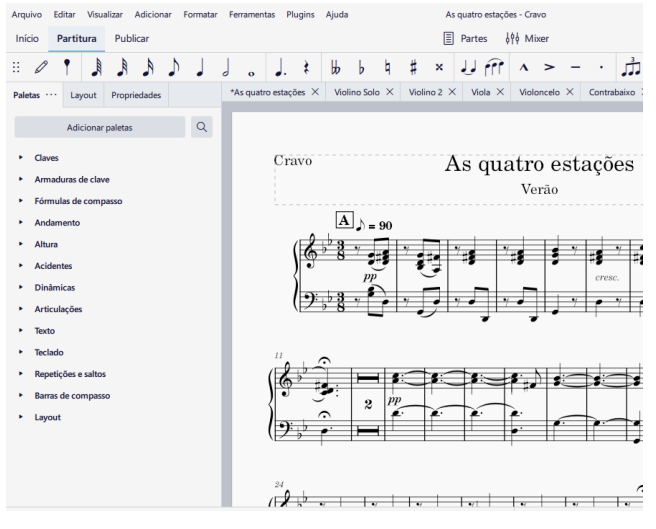656x529 pixels.
Task: Add staccato articulation
Action: click(x=601, y=67)
